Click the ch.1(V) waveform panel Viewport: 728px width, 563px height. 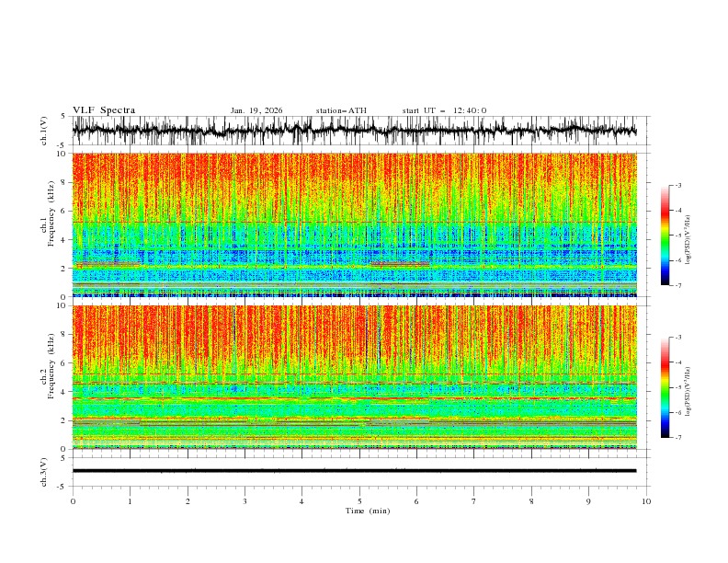click(360, 131)
